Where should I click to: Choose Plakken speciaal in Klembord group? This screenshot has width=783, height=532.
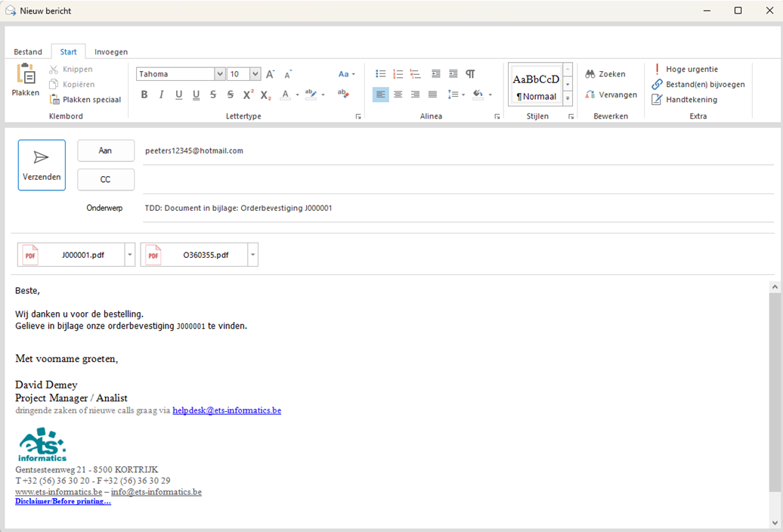tap(85, 100)
